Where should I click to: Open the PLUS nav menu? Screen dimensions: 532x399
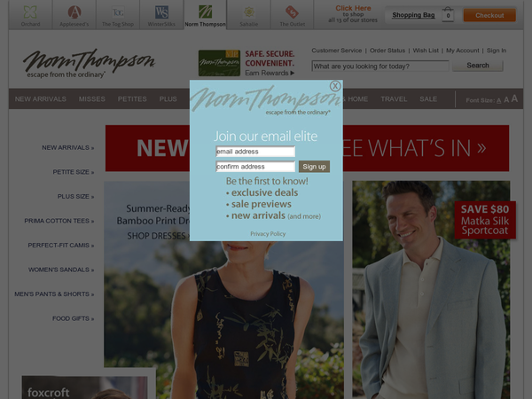click(168, 99)
